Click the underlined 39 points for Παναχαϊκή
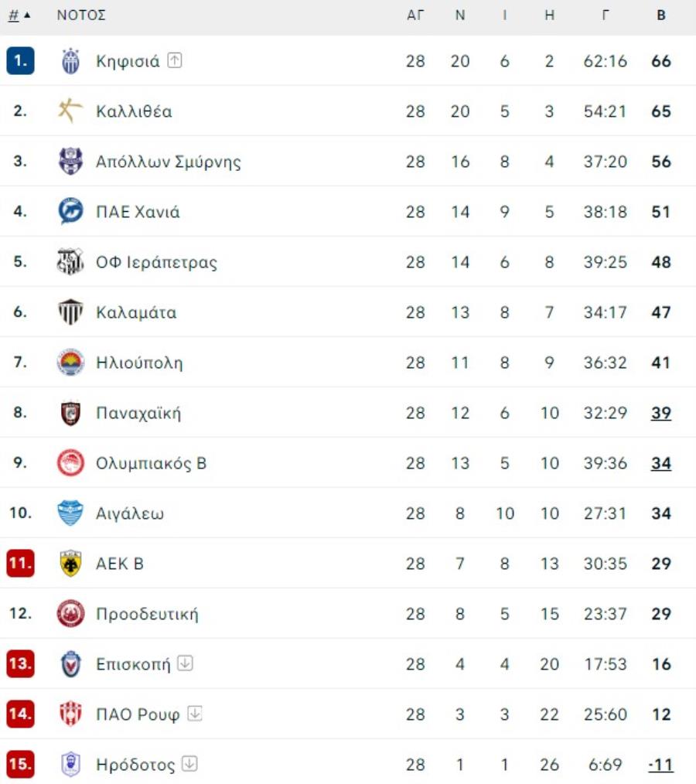696x784 pixels. (x=661, y=413)
